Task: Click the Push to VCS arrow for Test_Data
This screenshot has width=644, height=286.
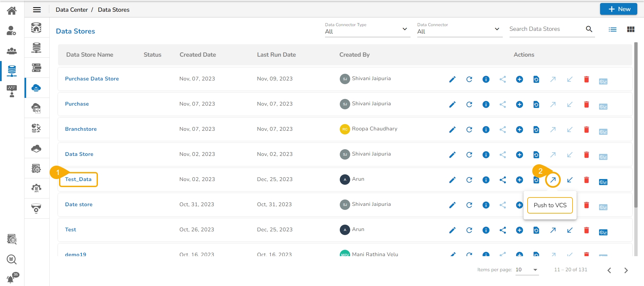Action: point(553,180)
